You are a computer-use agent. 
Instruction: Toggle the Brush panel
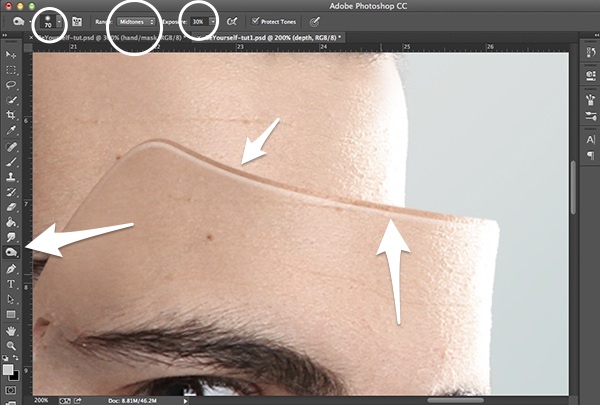pos(77,22)
